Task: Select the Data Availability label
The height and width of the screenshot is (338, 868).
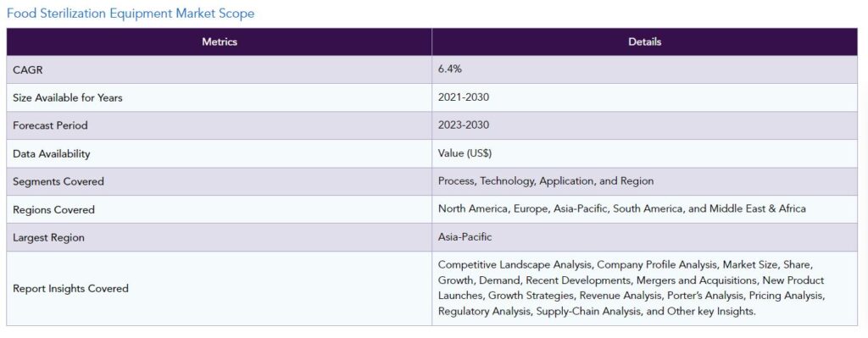Action: coord(51,154)
